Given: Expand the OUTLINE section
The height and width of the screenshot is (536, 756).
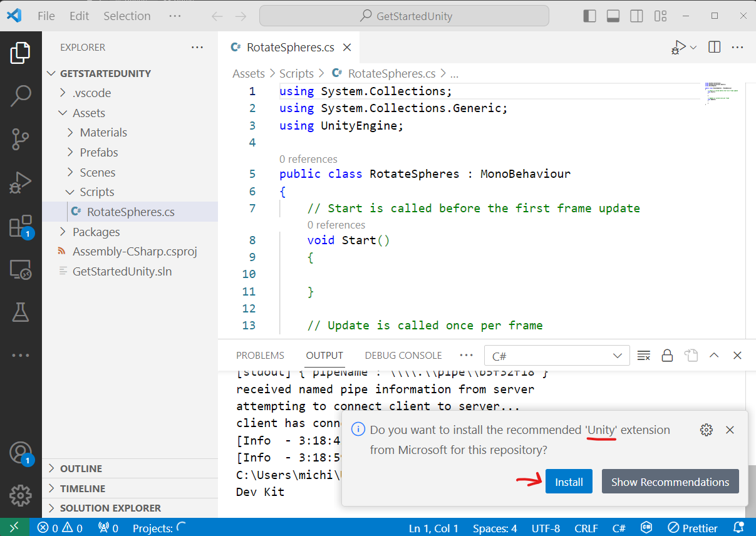Looking at the screenshot, I should pos(130,468).
